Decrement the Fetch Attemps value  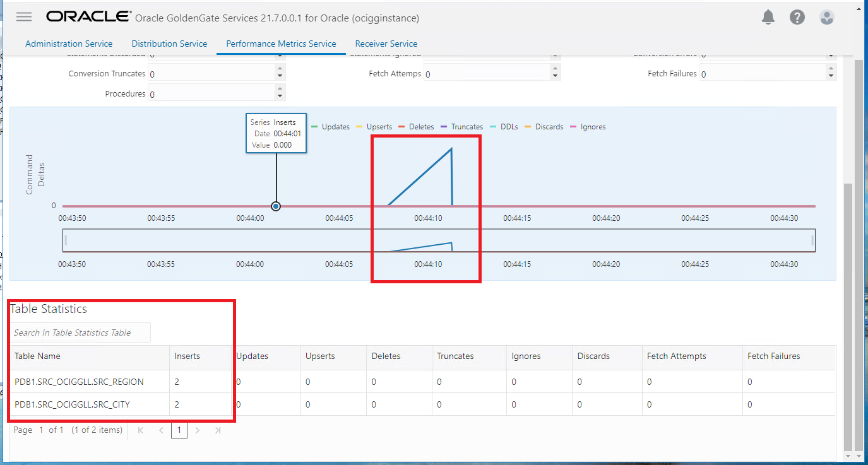click(x=556, y=77)
